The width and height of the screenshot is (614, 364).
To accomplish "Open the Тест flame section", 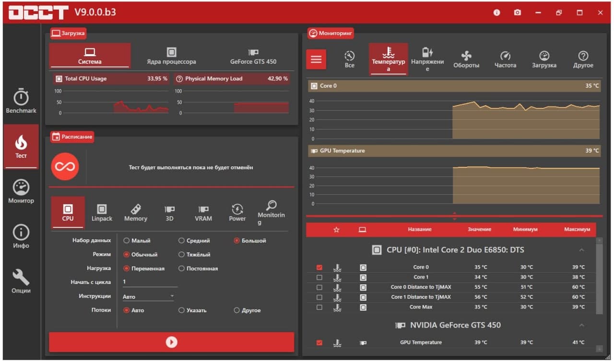I will (21, 147).
